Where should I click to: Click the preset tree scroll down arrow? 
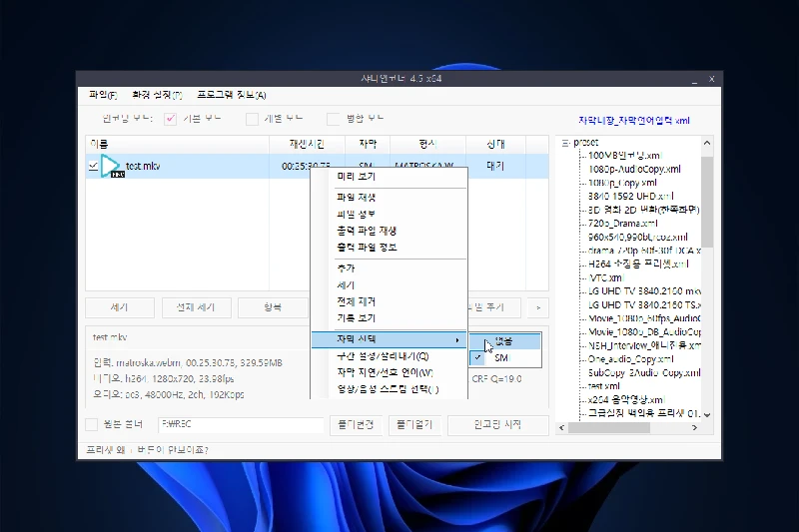(707, 415)
